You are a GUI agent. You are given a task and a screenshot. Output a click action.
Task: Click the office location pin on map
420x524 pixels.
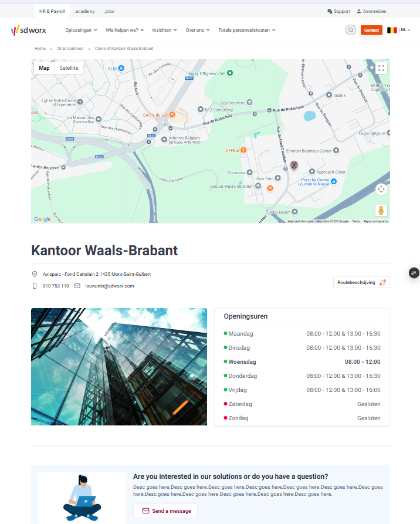294,165
